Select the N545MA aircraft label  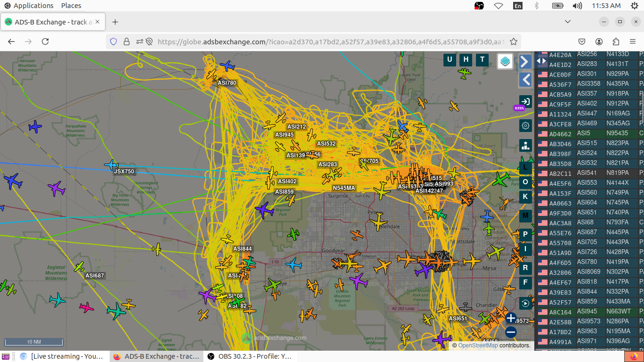click(x=344, y=188)
